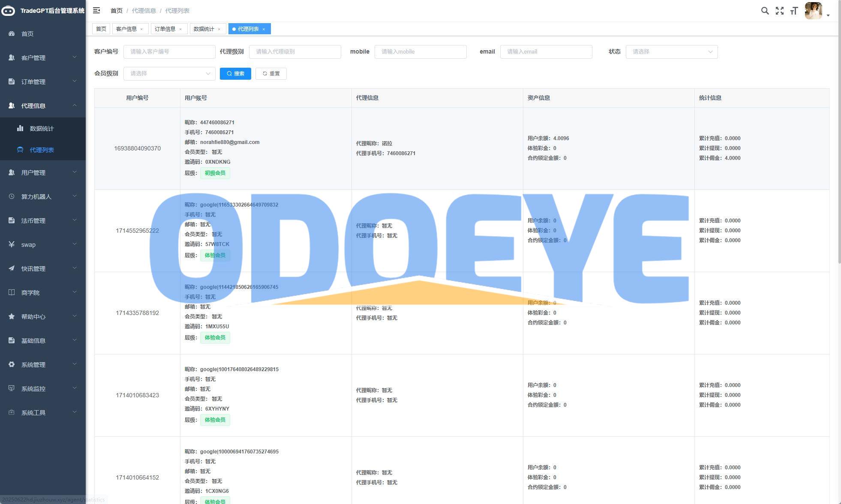
Task: Collapse sidebar with hamburger icon
Action: tap(96, 10)
